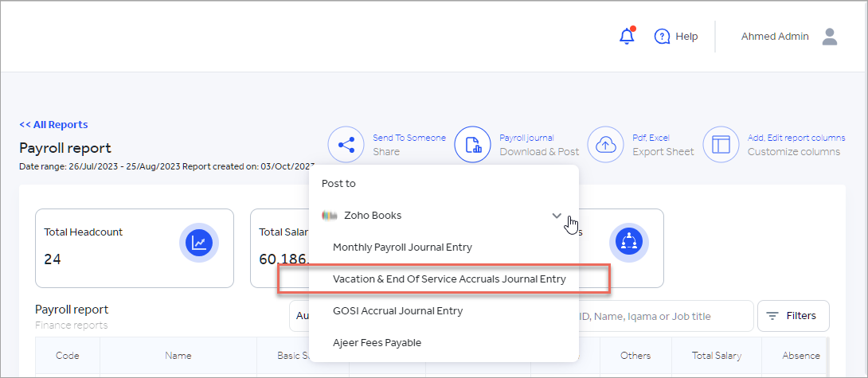868x378 pixels.
Task: Collapse the Zoho Books chevron
Action: pos(557,216)
